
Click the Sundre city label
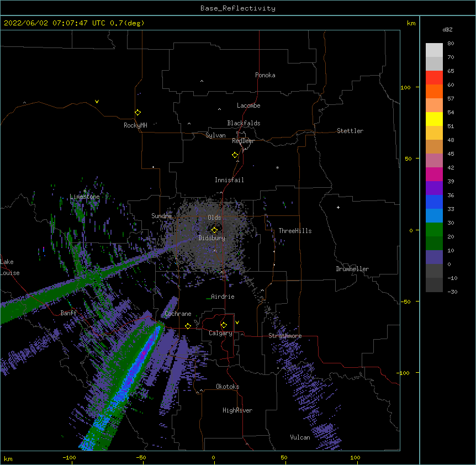click(x=161, y=216)
